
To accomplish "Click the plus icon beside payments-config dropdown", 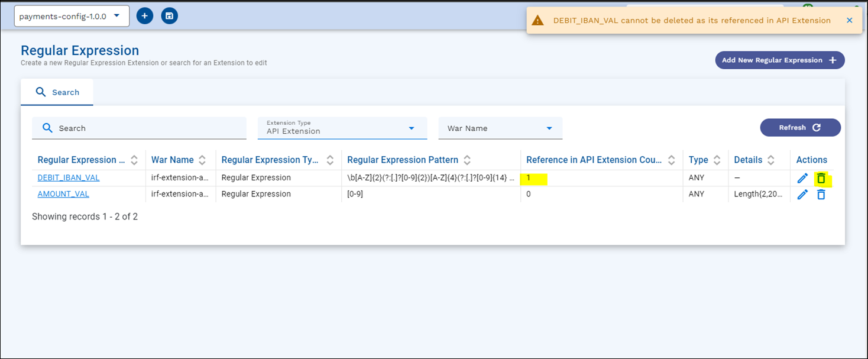I will [x=145, y=16].
